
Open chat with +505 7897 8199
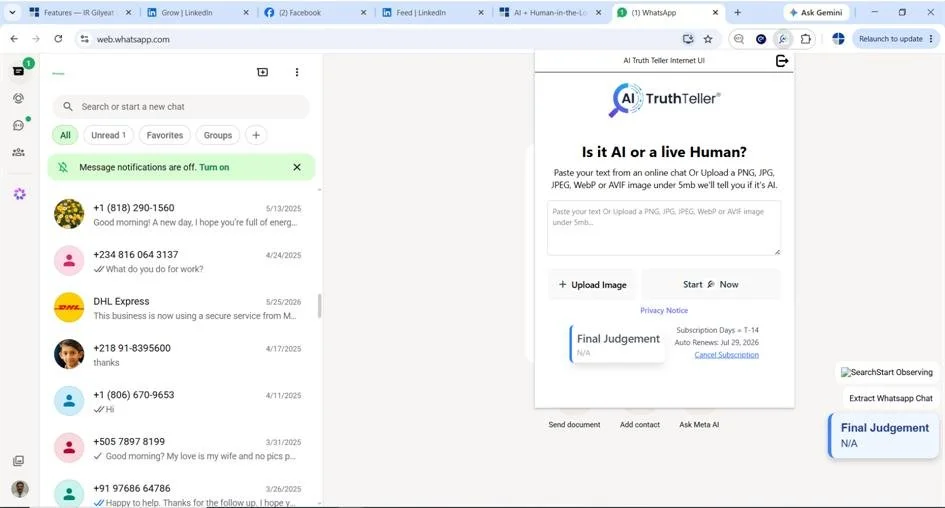(x=181, y=448)
